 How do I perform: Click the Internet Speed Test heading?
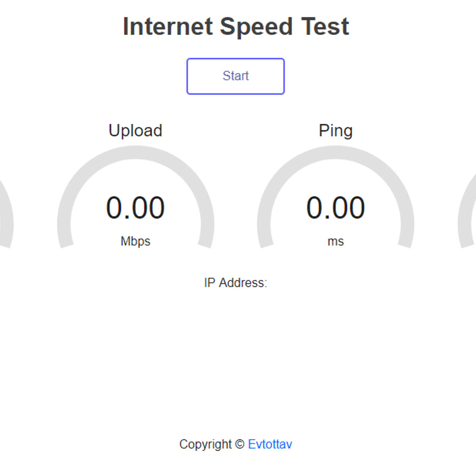coord(236,27)
